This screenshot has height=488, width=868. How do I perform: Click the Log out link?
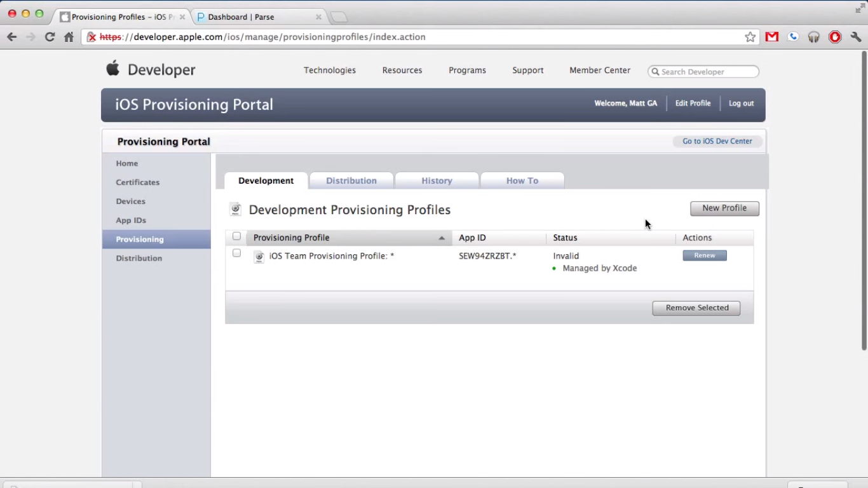point(741,103)
